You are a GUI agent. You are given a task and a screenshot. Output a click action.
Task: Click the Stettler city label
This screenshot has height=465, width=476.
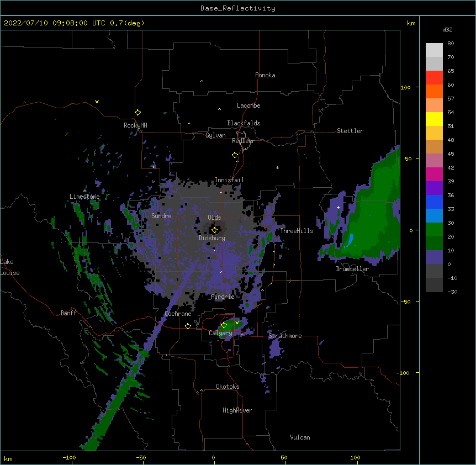350,131
